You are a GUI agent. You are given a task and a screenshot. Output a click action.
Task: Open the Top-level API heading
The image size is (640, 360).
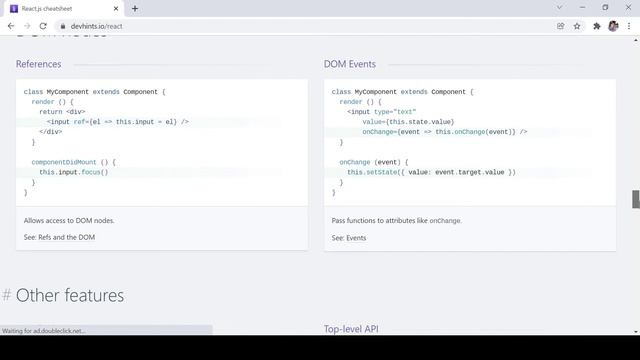click(x=351, y=329)
